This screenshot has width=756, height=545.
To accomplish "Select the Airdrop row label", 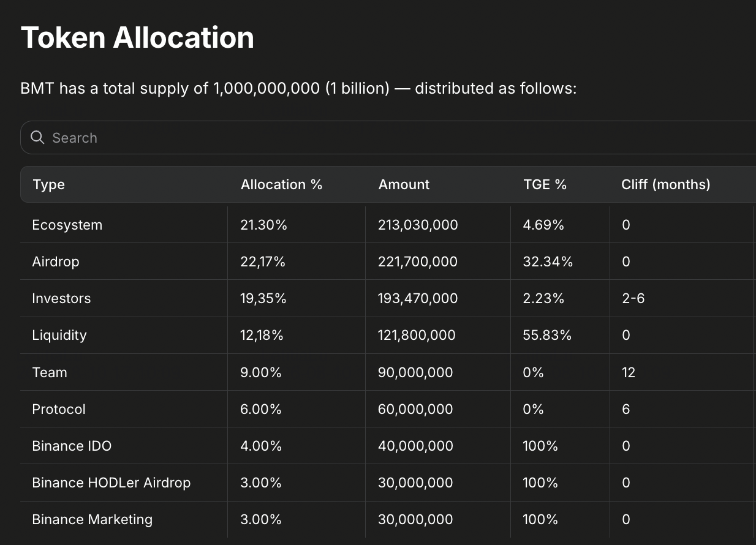I will tap(56, 261).
